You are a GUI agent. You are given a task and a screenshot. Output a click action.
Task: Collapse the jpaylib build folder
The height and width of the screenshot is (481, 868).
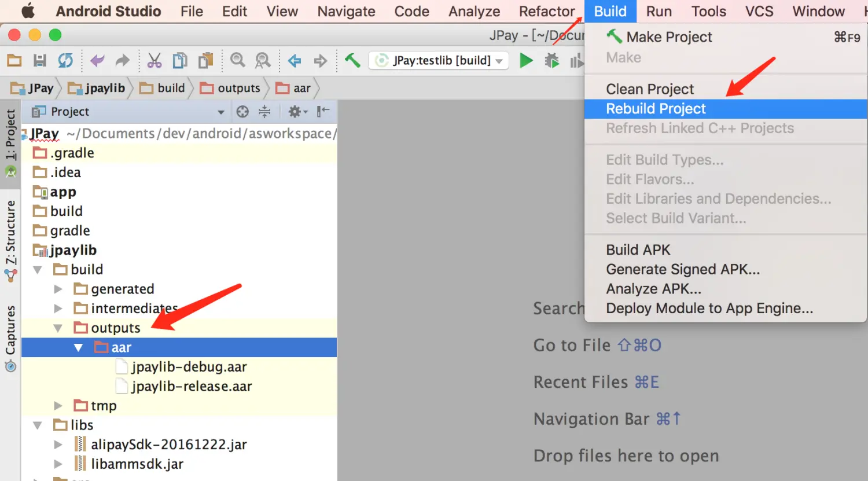click(38, 270)
